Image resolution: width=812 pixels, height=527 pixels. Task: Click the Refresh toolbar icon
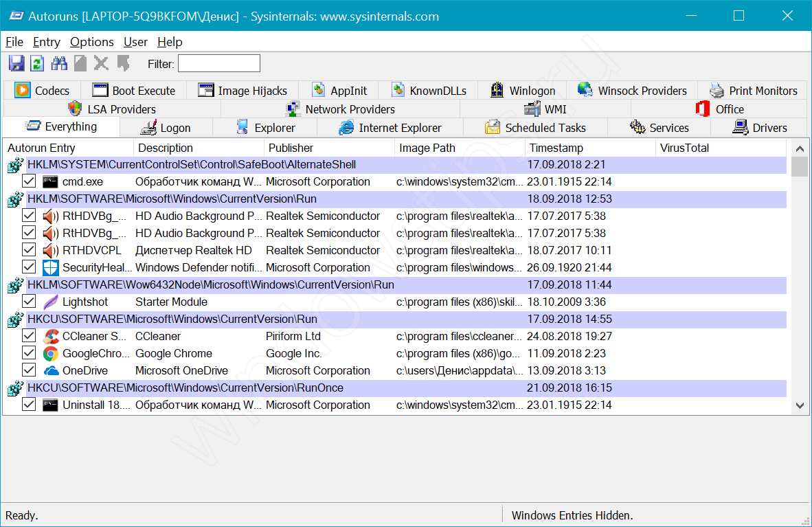[37, 64]
